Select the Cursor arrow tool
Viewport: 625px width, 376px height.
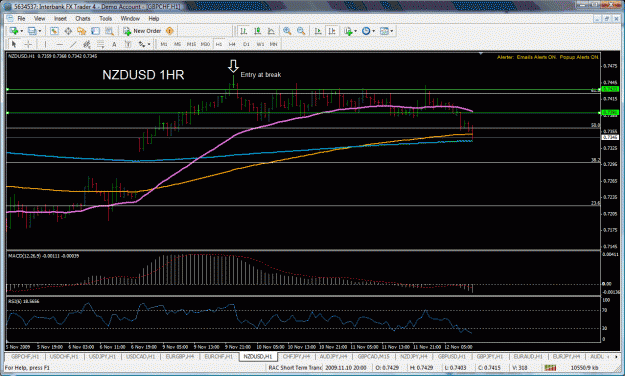[14, 44]
